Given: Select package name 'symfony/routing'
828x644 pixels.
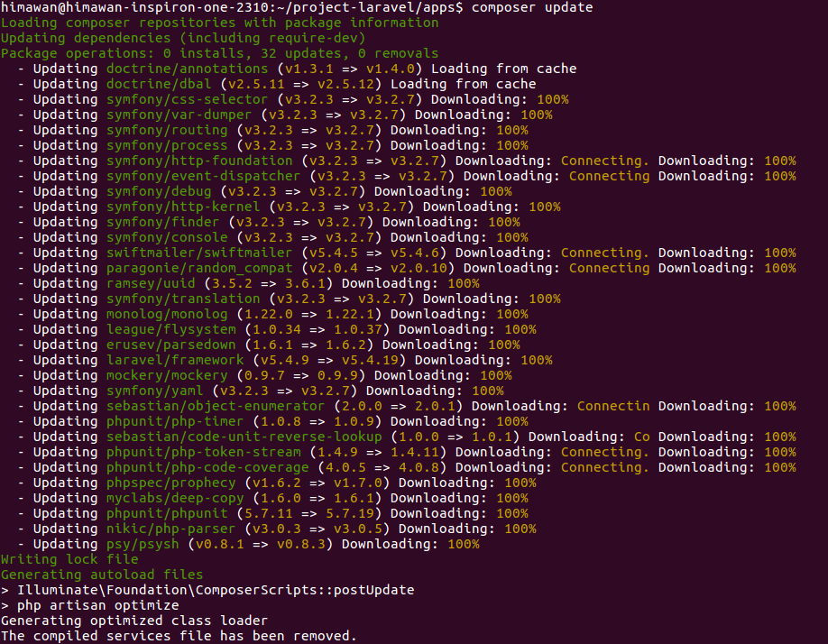Looking at the screenshot, I should point(167,131).
